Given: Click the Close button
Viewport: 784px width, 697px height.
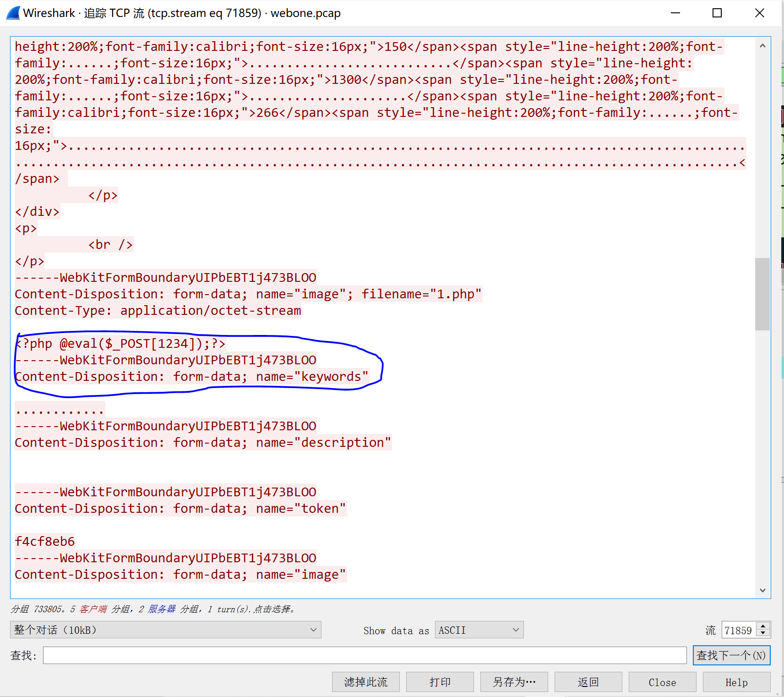Looking at the screenshot, I should pyautogui.click(x=662, y=682).
